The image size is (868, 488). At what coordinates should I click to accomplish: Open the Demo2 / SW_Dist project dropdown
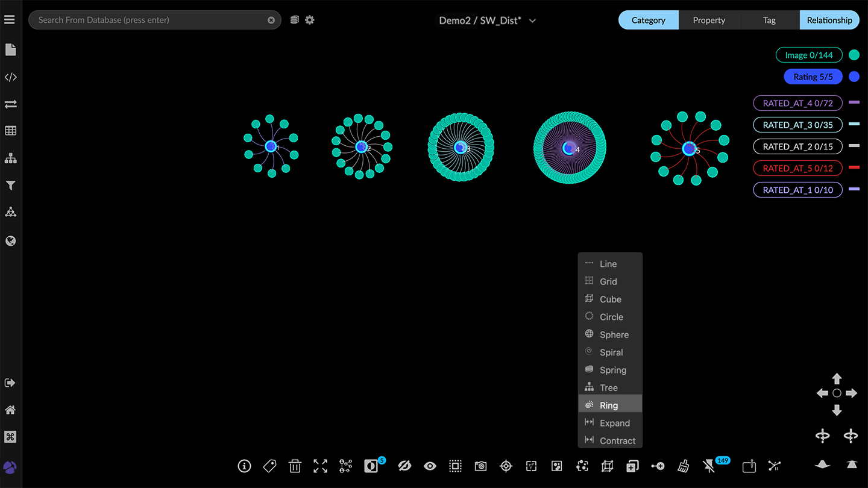point(487,20)
